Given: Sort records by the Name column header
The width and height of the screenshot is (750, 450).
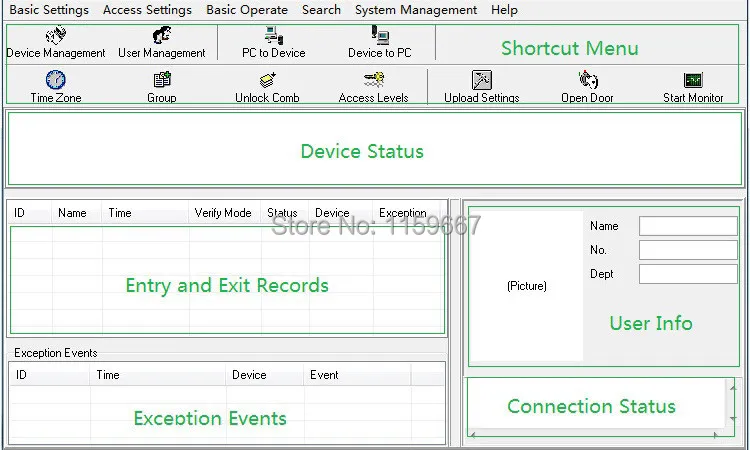Looking at the screenshot, I should tap(77, 213).
